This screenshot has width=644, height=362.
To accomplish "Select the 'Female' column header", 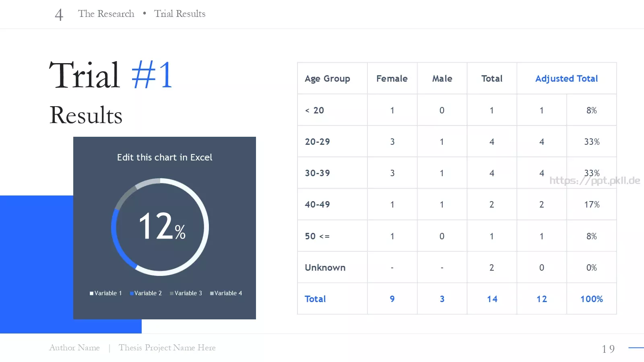I will (x=392, y=78).
